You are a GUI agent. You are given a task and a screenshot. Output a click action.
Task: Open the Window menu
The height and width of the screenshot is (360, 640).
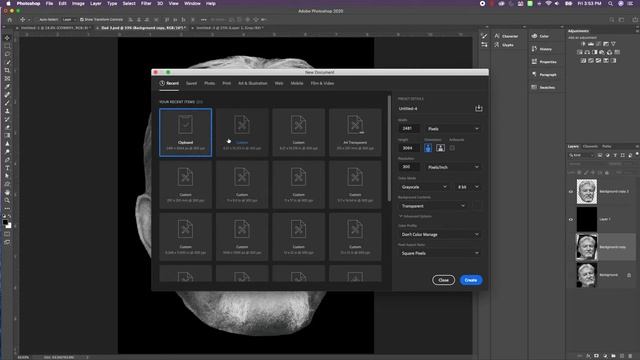[192, 3]
